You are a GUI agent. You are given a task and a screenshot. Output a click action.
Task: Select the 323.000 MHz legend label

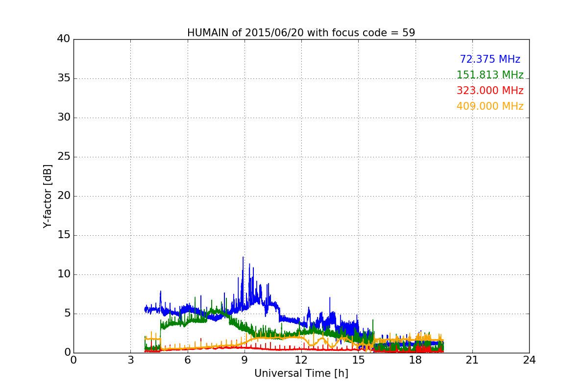click(x=490, y=91)
